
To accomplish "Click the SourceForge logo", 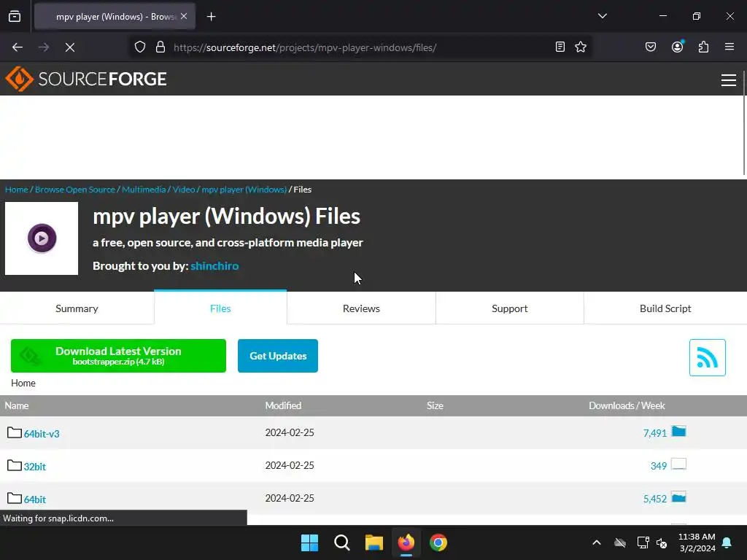I will (x=86, y=79).
